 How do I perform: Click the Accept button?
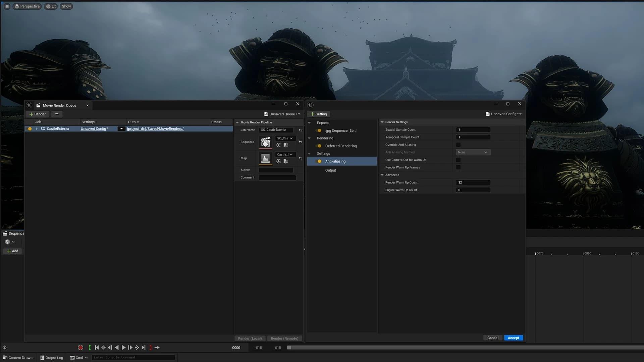point(513,338)
